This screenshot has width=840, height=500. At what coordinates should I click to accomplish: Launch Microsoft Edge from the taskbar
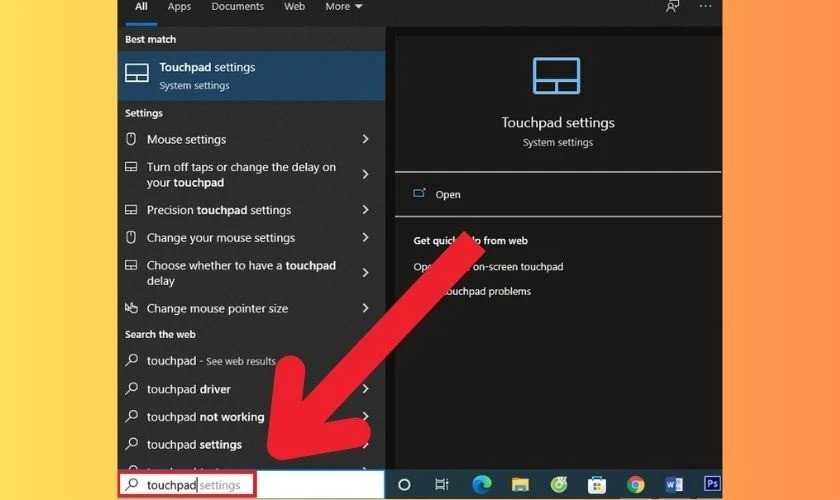482,484
